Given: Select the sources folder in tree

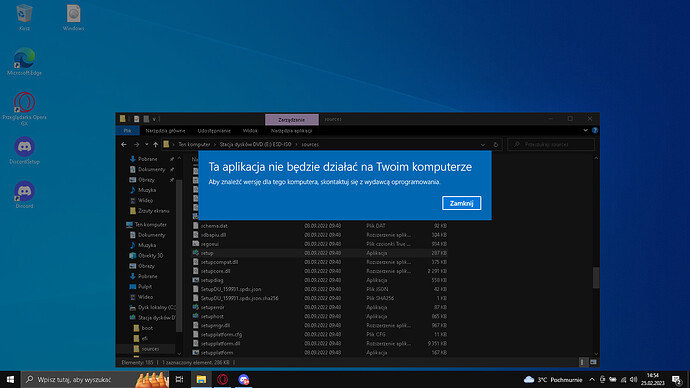Looking at the screenshot, I should pyautogui.click(x=150, y=348).
